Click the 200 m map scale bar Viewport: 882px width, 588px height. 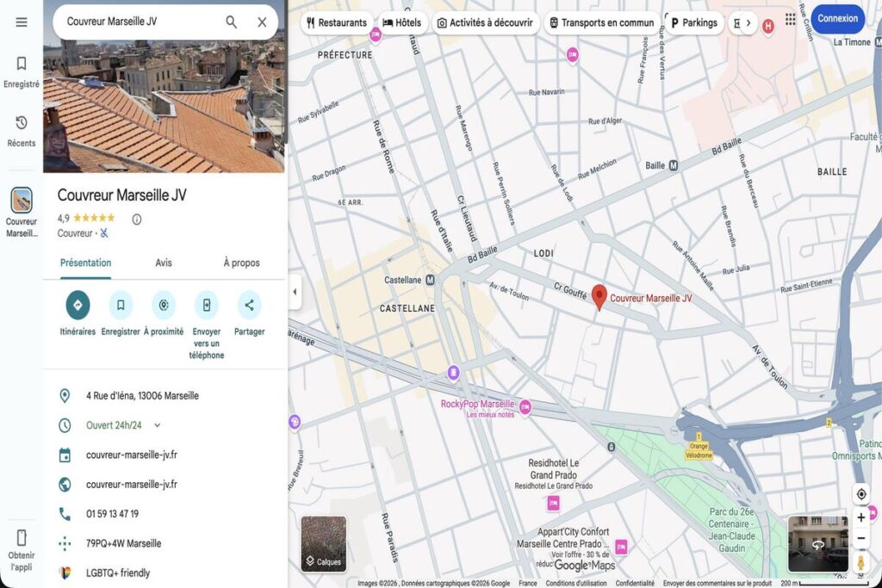pos(824,583)
